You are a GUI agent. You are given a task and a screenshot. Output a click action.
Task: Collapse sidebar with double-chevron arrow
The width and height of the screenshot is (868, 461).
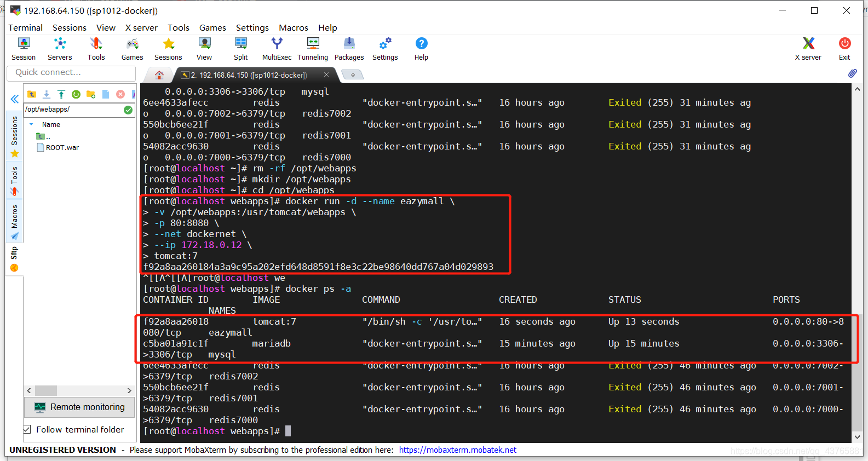tap(15, 99)
